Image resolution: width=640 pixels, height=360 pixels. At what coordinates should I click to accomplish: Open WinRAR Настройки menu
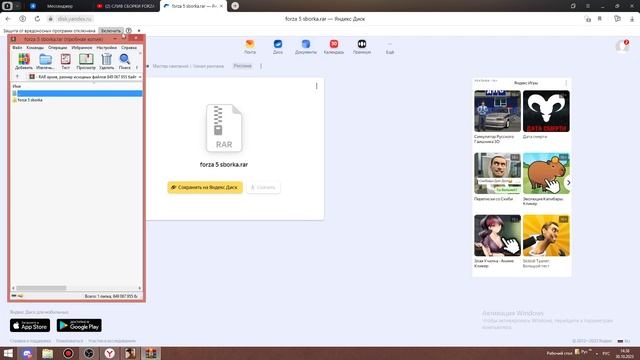click(x=107, y=48)
